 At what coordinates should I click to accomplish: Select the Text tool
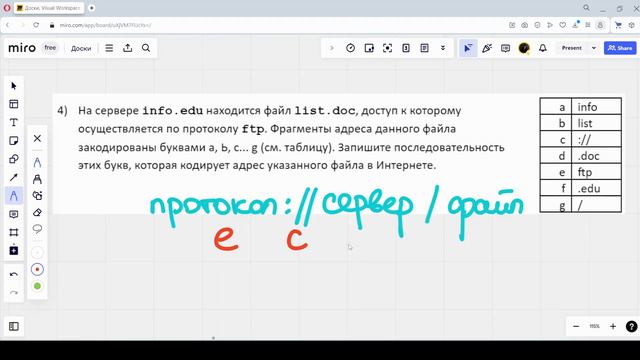14,122
